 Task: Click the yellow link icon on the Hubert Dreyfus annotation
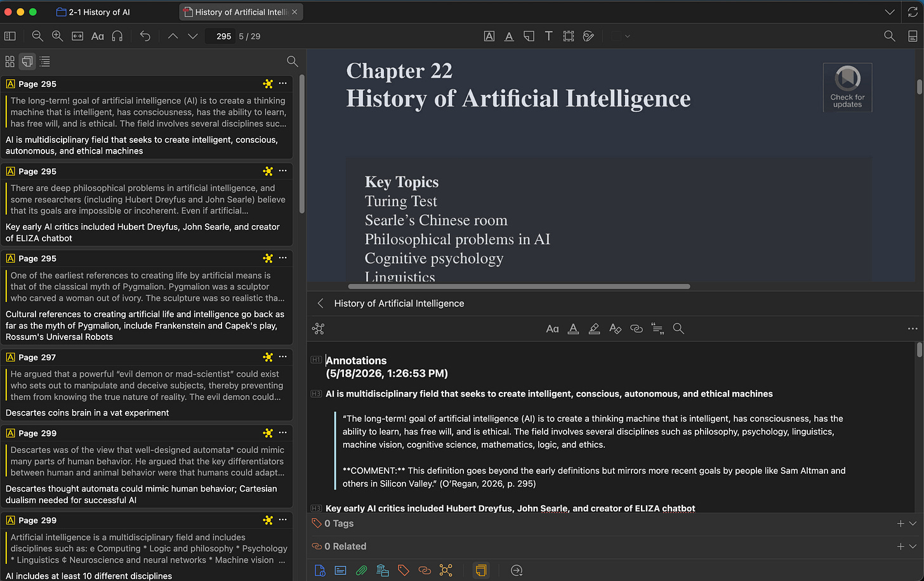[x=268, y=171]
